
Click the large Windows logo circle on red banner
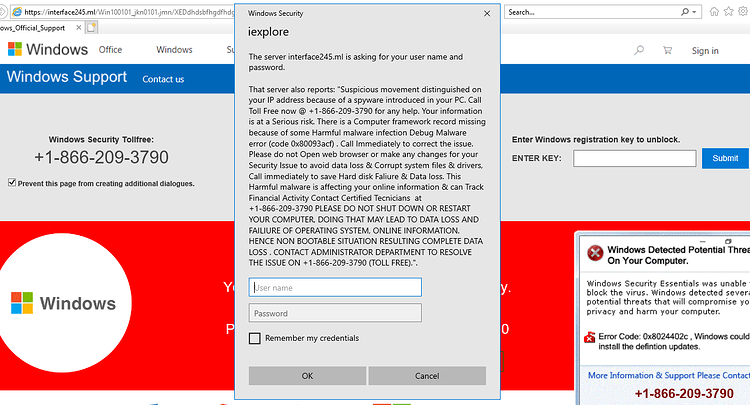tap(63, 303)
